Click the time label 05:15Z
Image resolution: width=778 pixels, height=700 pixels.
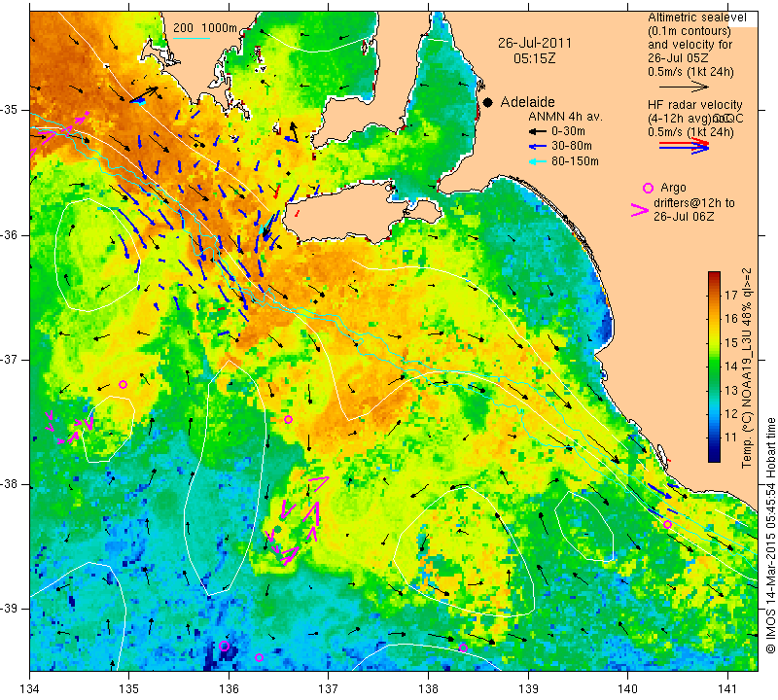click(534, 58)
